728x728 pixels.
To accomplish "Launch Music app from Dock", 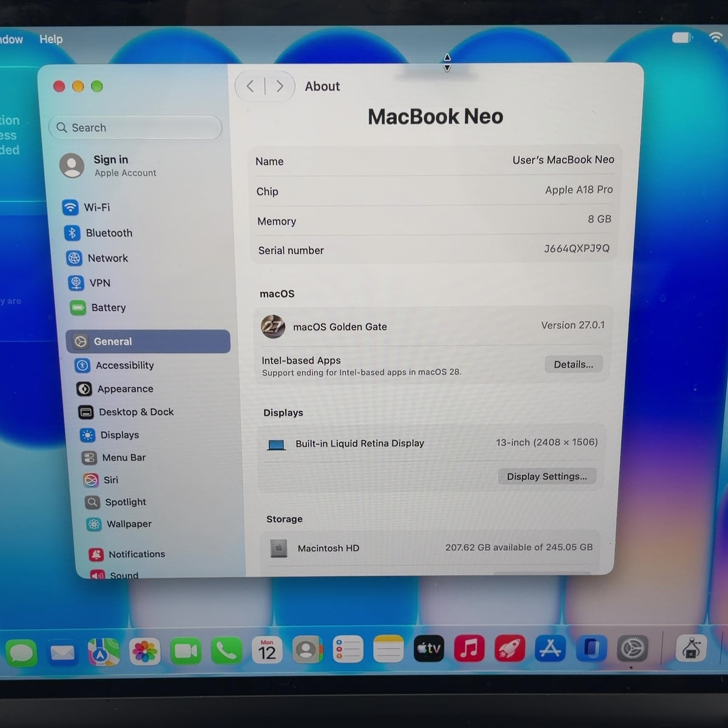I will [x=470, y=649].
